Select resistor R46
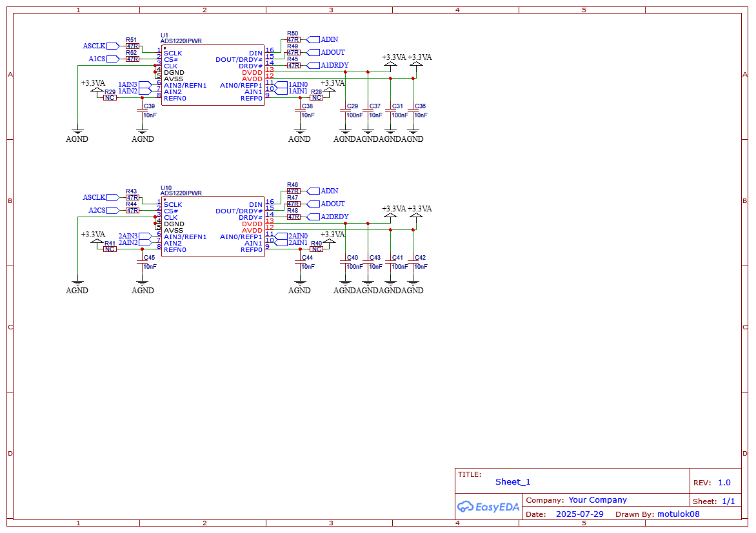The width and height of the screenshot is (756, 533). (293, 191)
